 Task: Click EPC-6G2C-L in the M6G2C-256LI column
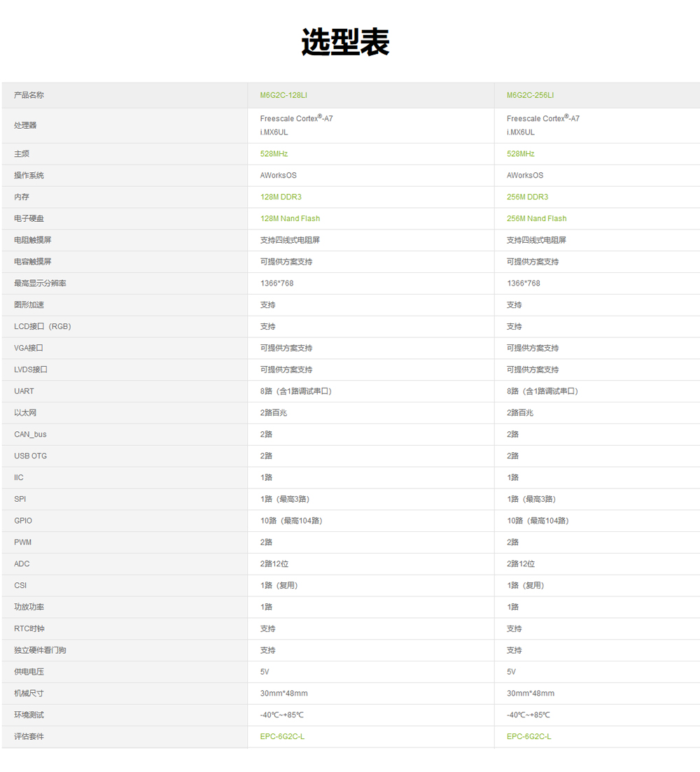click(528, 736)
